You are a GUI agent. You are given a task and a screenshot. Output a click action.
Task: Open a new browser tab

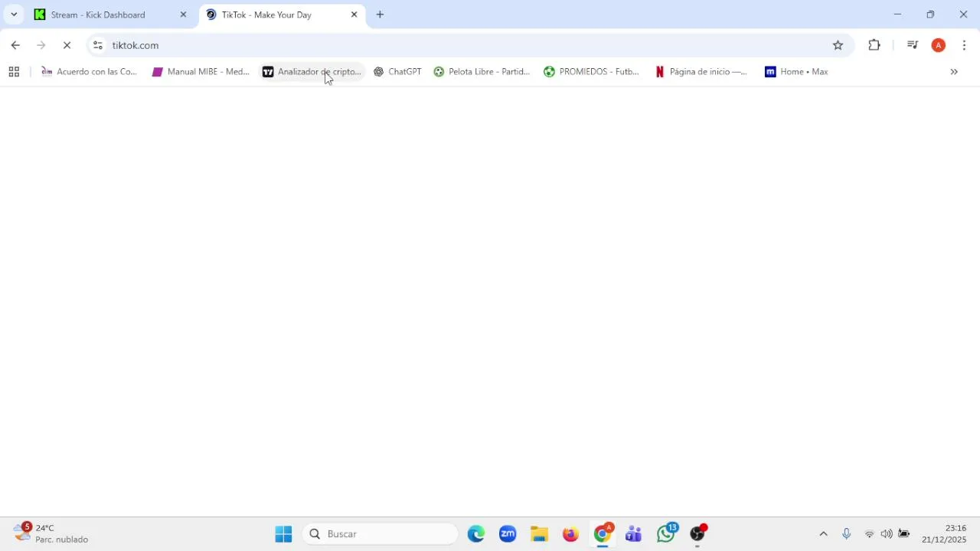click(x=380, y=15)
